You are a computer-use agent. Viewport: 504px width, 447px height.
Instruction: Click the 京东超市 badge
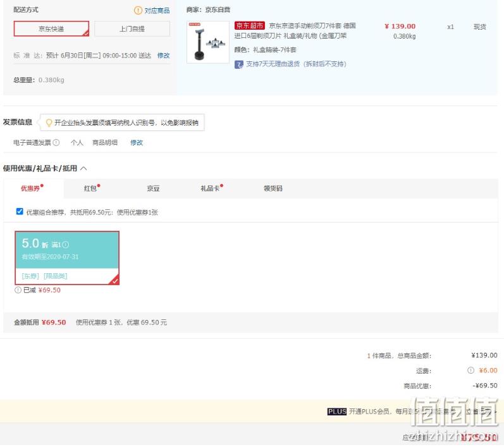[x=249, y=25]
